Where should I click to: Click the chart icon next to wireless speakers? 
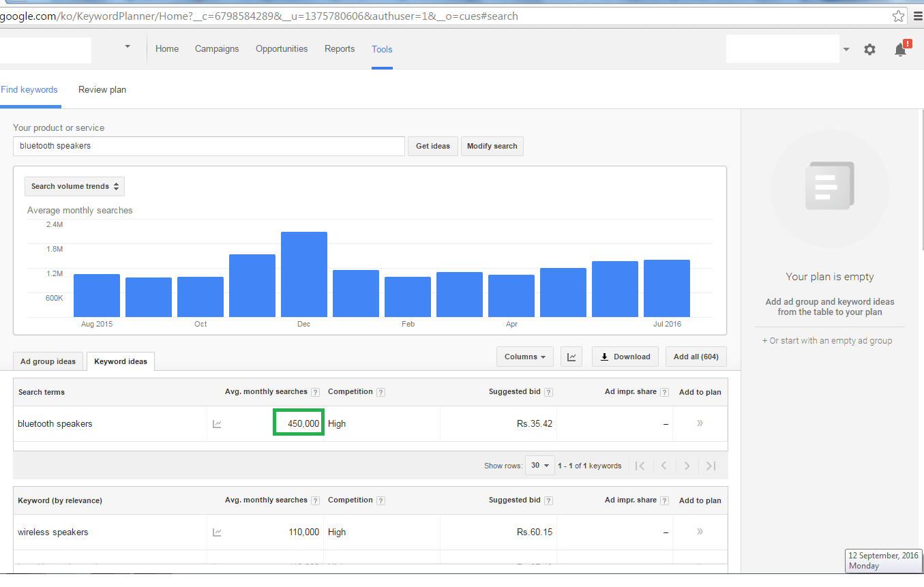(217, 532)
